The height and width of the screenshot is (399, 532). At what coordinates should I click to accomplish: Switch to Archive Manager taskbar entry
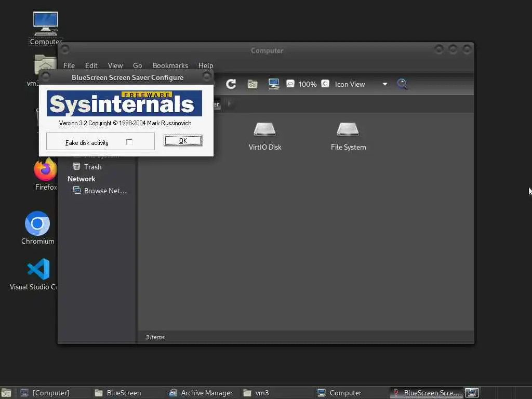coord(201,393)
